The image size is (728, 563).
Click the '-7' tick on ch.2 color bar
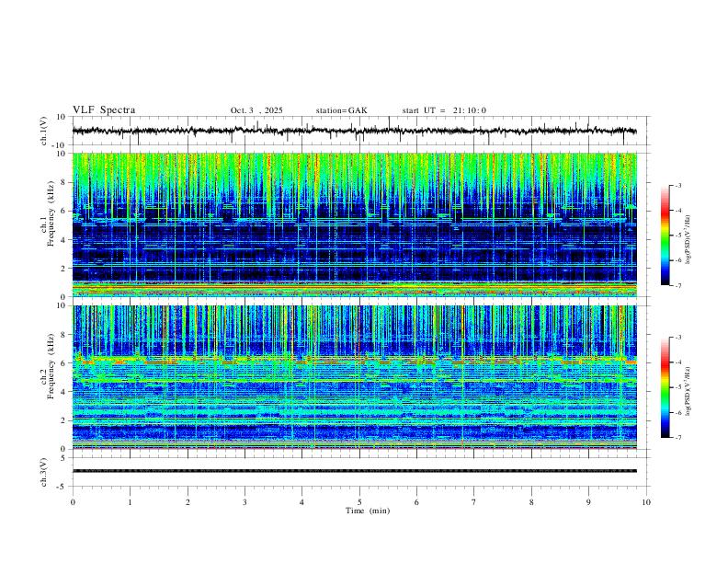click(677, 437)
